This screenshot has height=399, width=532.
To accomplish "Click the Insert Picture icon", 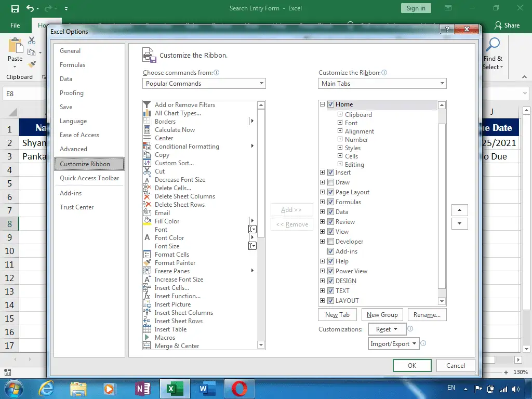I will click(147, 304).
